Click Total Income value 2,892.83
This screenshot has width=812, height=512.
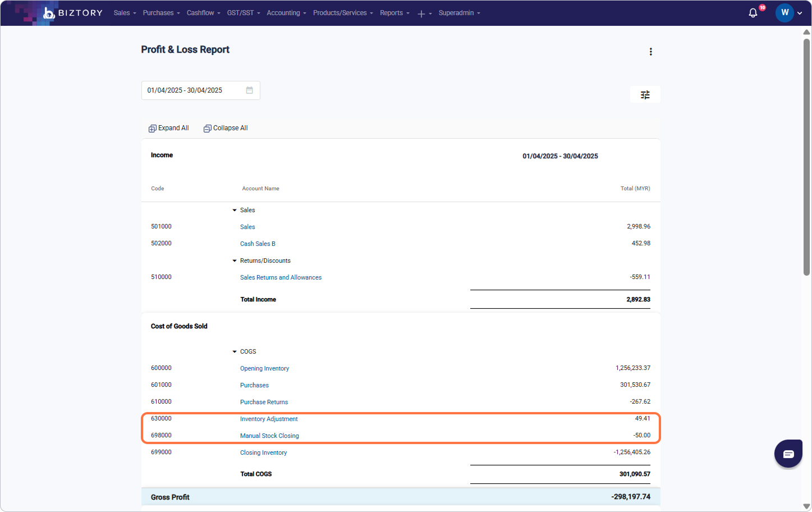[x=638, y=299]
